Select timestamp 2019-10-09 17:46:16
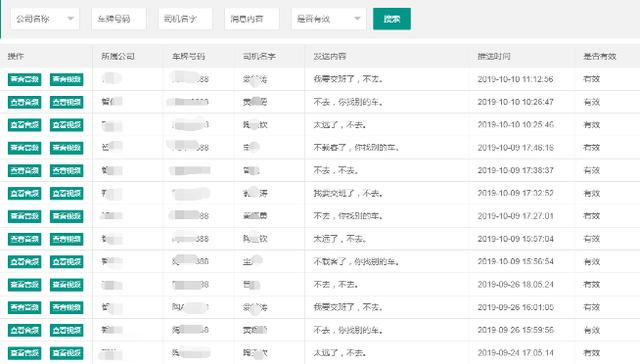The image size is (640, 364). [x=516, y=148]
